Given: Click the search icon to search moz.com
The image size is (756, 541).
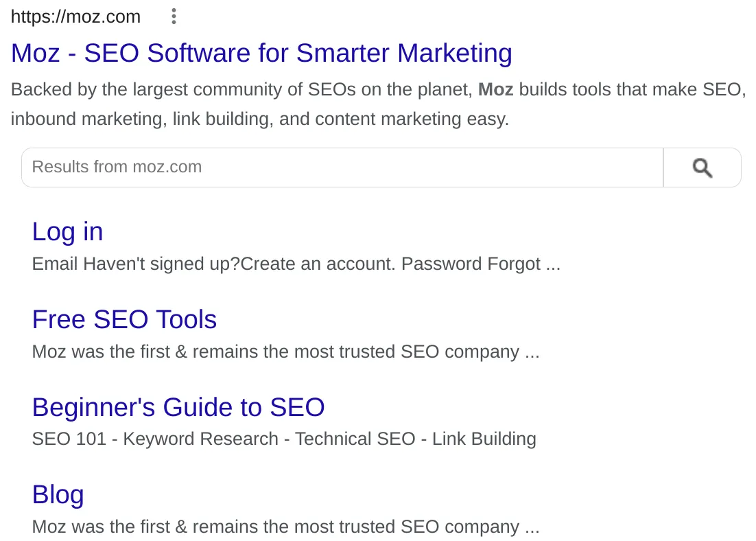Looking at the screenshot, I should point(702,167).
